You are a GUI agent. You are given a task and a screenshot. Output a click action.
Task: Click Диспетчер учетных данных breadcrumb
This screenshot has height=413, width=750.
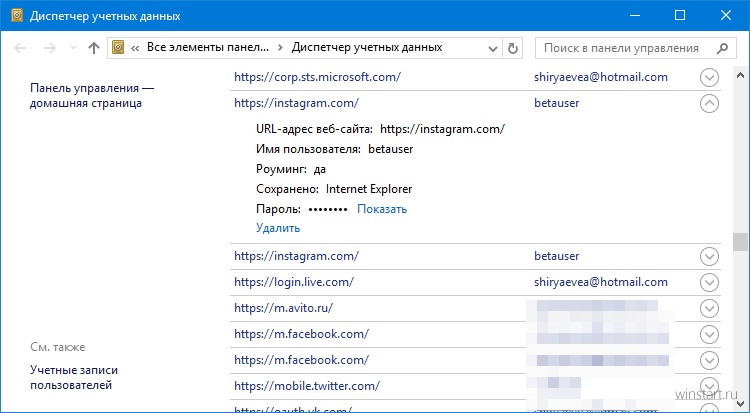point(367,47)
